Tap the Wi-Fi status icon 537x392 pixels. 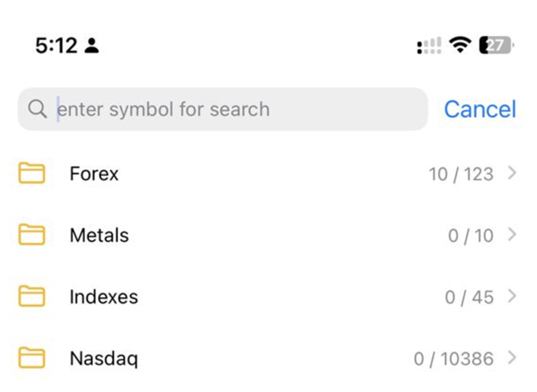(x=460, y=46)
